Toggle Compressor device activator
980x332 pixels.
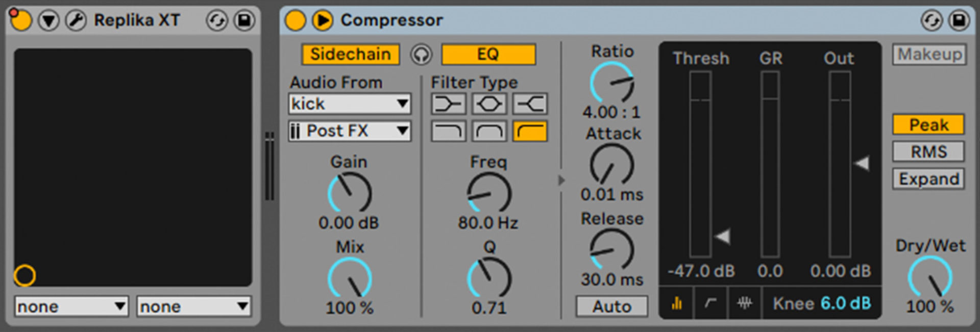click(295, 21)
